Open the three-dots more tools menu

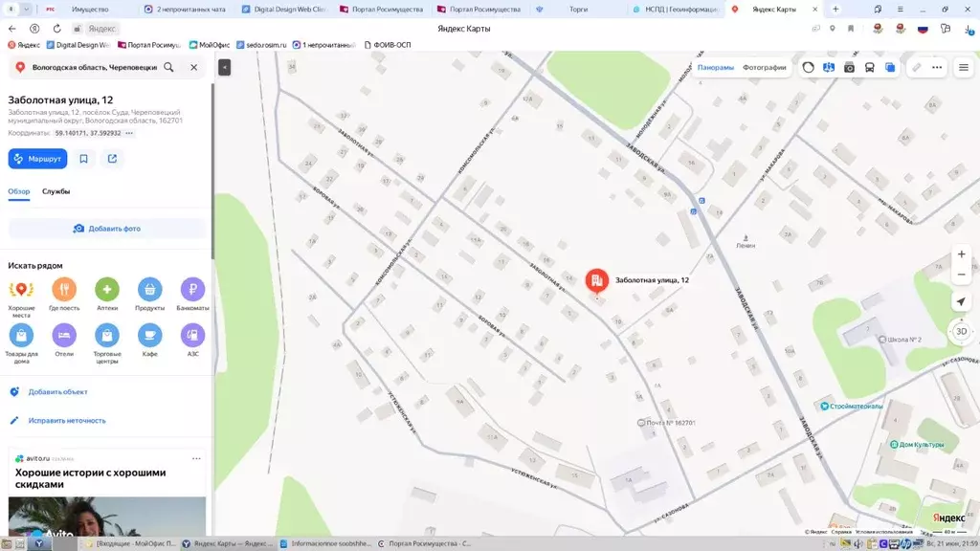pyautogui.click(x=937, y=68)
